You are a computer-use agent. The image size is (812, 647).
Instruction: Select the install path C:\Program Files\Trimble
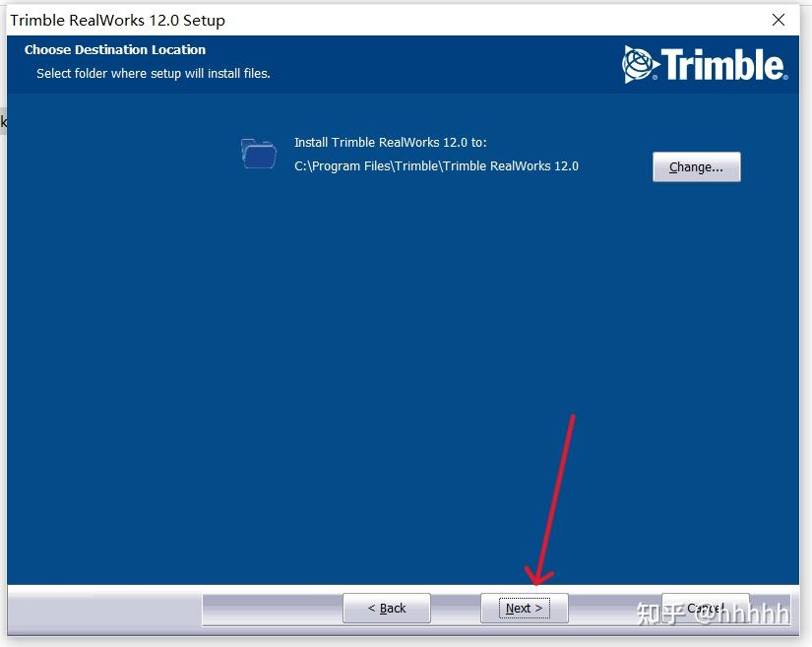point(437,165)
